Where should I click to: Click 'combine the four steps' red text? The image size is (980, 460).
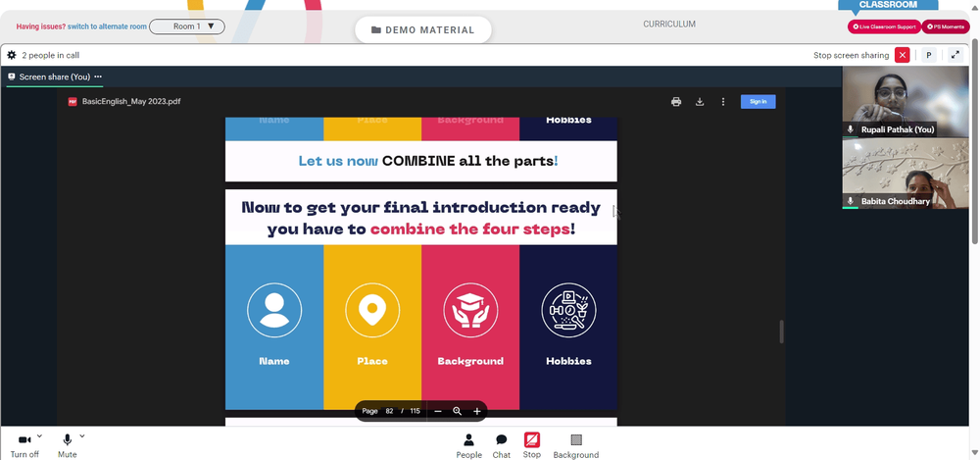470,230
